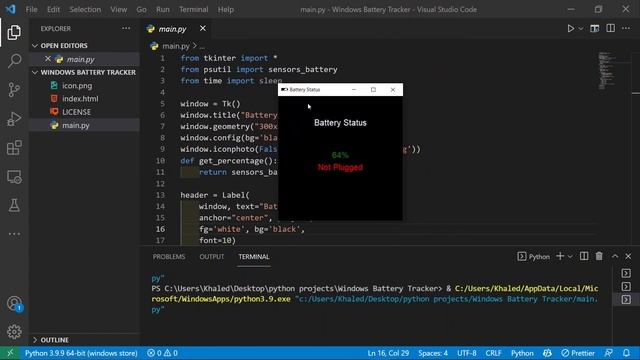
Task: Open the Accounts menu
Action: pos(14,304)
